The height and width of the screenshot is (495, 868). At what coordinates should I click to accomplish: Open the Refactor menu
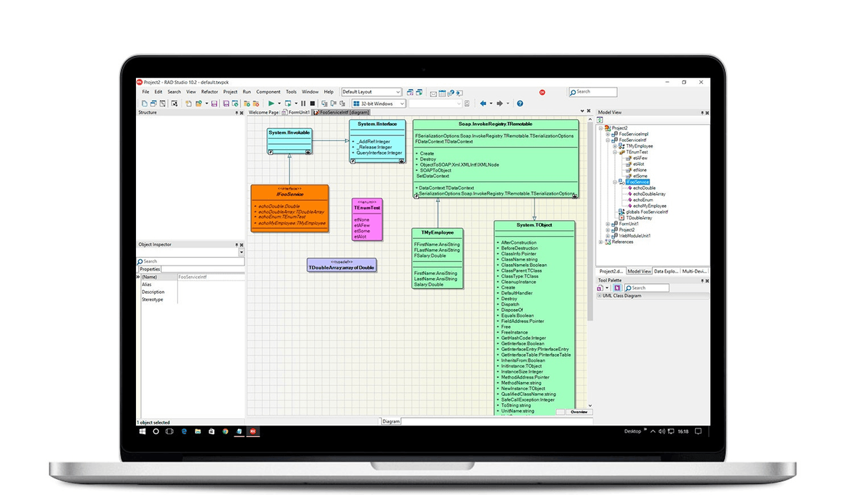[209, 92]
